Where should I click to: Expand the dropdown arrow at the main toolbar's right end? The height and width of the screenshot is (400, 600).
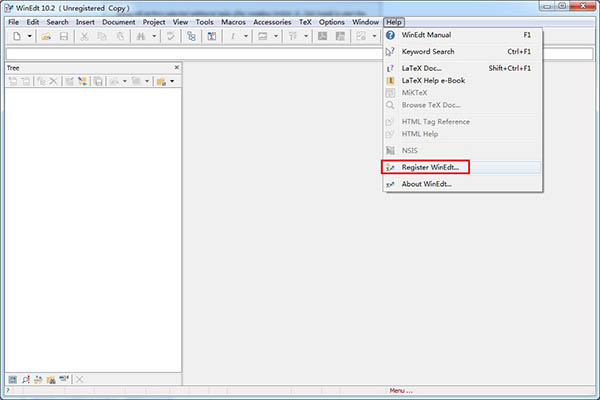pos(374,36)
